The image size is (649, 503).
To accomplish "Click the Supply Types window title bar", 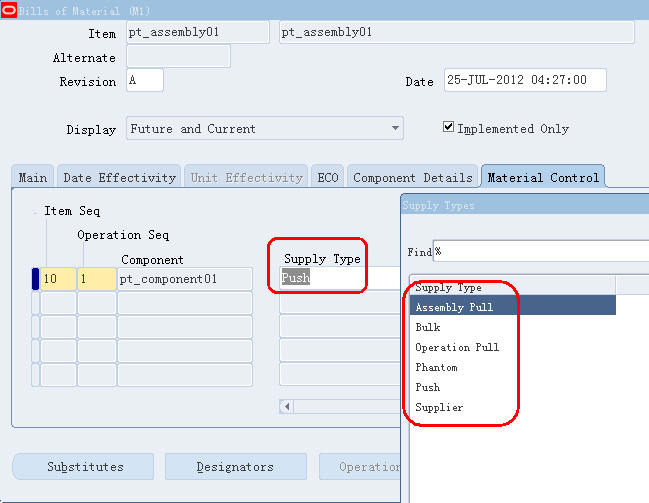I will pos(525,205).
